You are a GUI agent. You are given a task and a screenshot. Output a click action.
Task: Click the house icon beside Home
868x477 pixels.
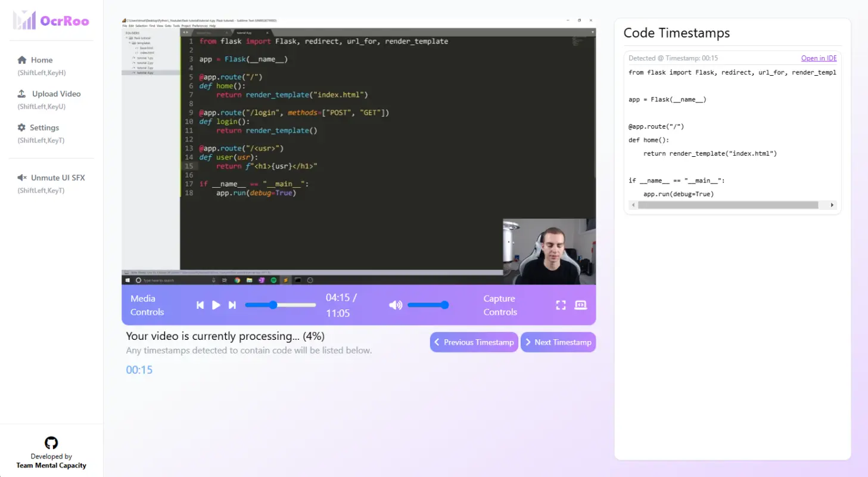point(22,60)
